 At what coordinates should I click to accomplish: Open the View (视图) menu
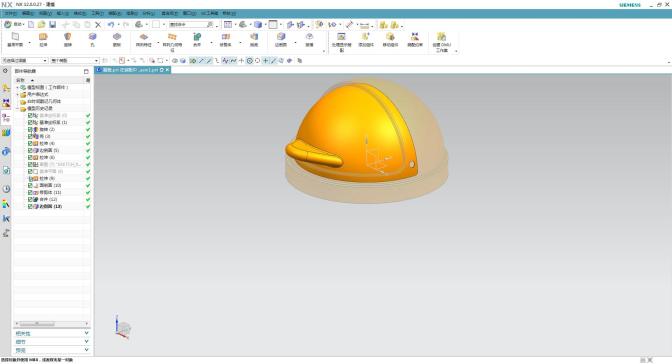[x=45, y=13]
